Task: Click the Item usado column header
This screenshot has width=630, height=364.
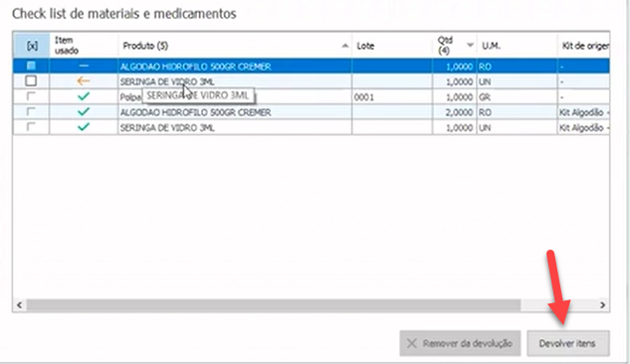Action: click(84, 46)
